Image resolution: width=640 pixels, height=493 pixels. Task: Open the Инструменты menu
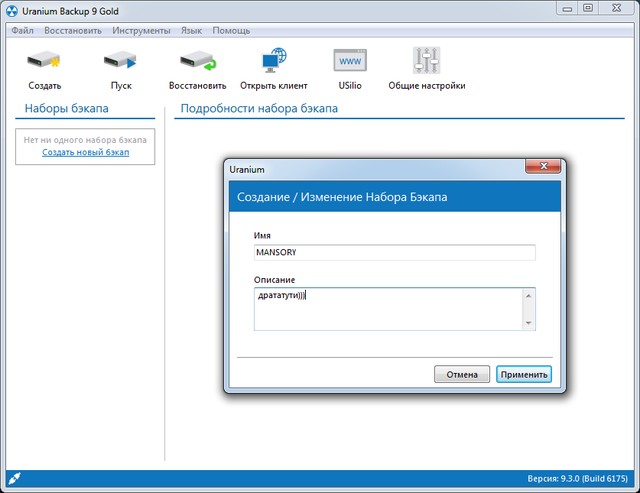[141, 31]
